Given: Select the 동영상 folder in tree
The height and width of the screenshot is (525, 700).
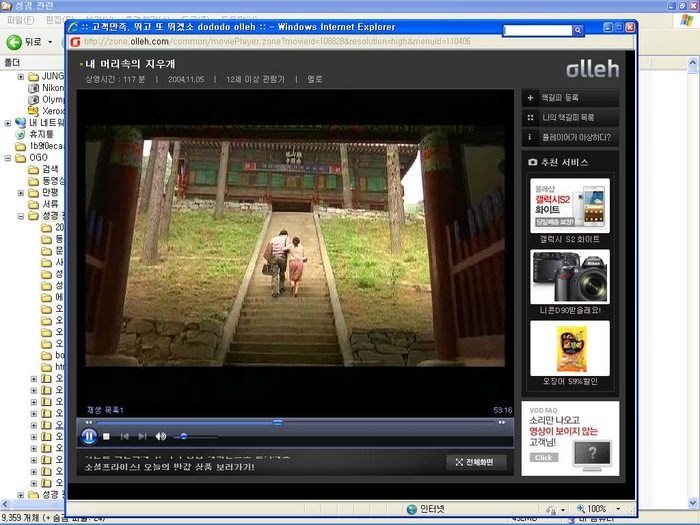Looking at the screenshot, I should click(x=46, y=181).
